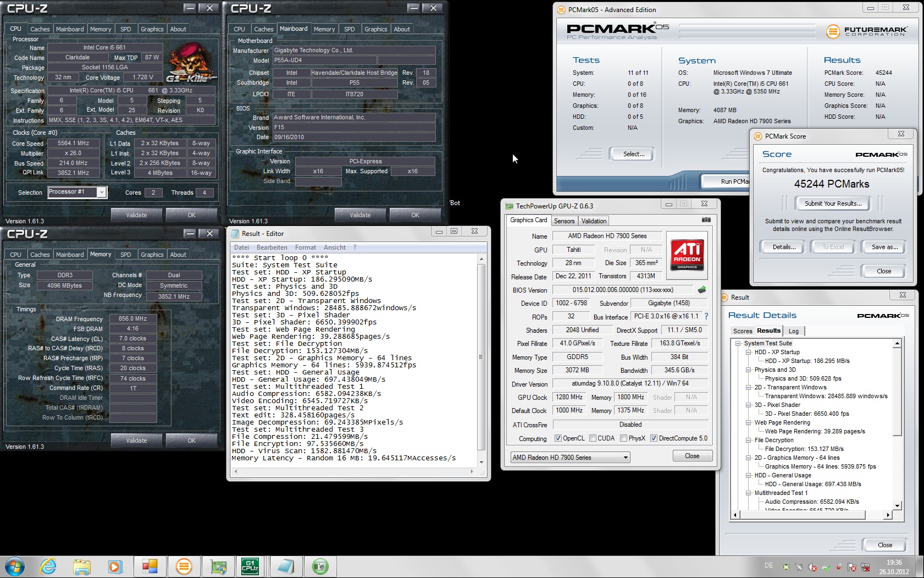Collapse the Web Page Rendering node
The height and width of the screenshot is (578, 924).
[x=749, y=422]
